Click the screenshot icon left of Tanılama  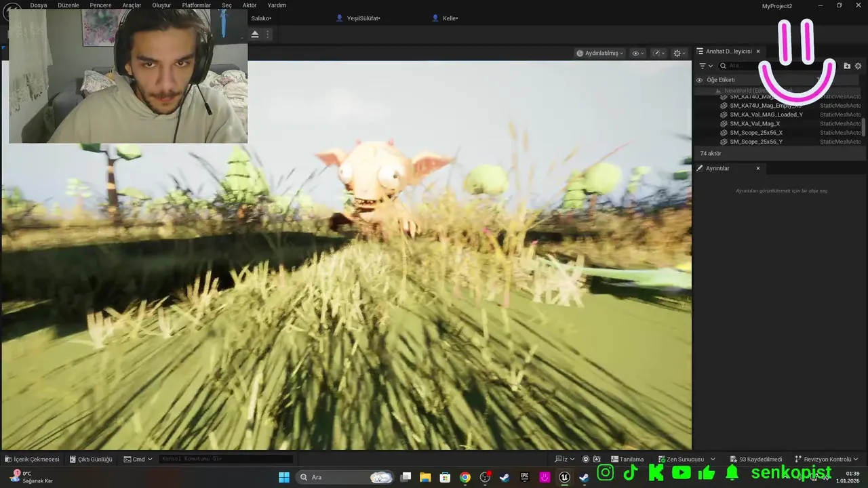coord(597,459)
